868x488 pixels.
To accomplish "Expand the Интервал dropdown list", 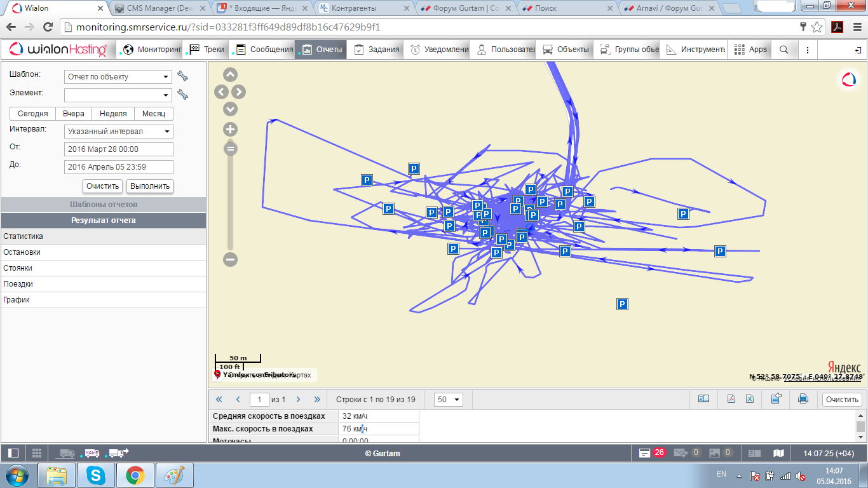I will (118, 132).
